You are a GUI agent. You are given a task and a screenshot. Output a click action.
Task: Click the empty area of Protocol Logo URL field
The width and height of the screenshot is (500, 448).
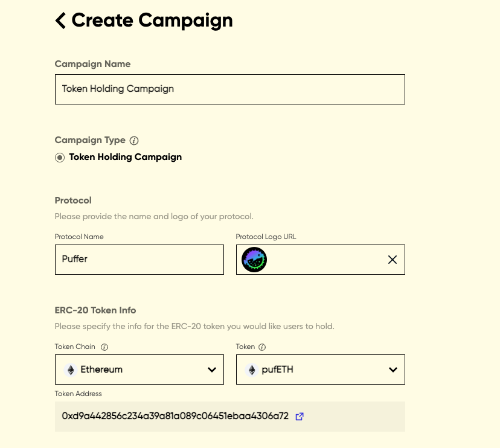pos(326,260)
